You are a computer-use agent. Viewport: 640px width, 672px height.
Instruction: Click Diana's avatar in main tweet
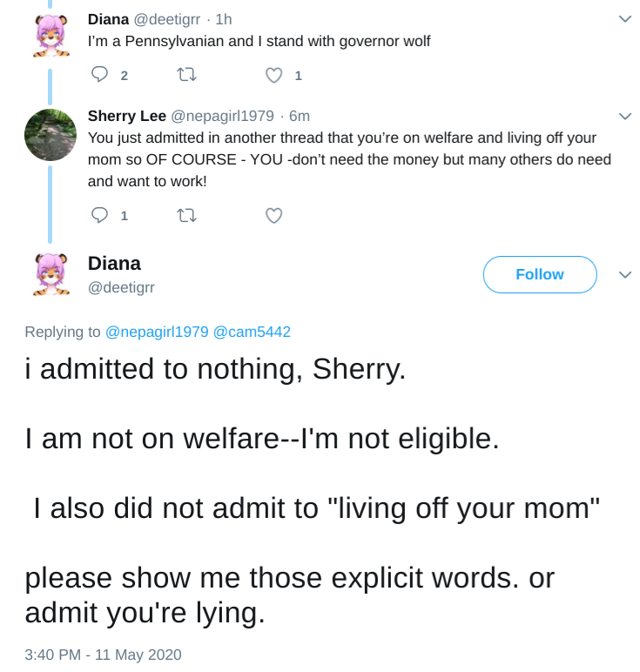(x=51, y=274)
